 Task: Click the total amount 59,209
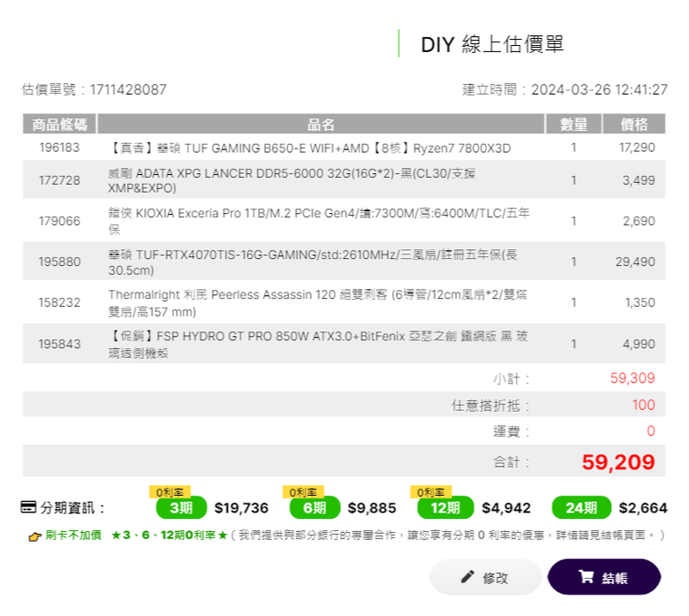(618, 461)
